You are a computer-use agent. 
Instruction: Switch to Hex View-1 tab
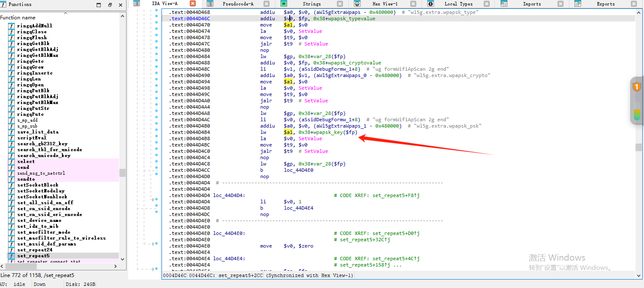(x=385, y=4)
